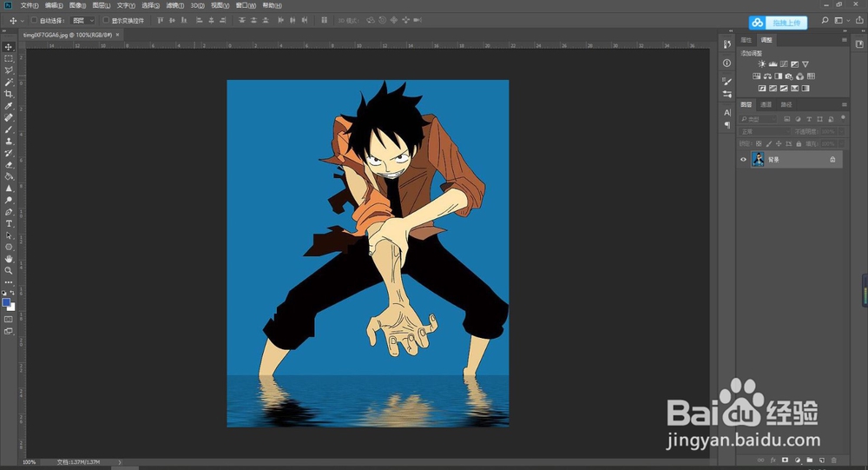Add a Color Balance adjustment
The width and height of the screenshot is (868, 470).
pos(767,76)
